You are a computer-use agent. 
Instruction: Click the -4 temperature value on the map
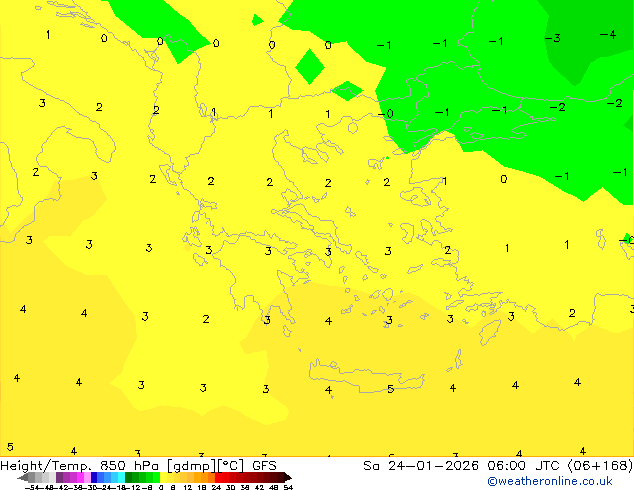[x=608, y=35]
